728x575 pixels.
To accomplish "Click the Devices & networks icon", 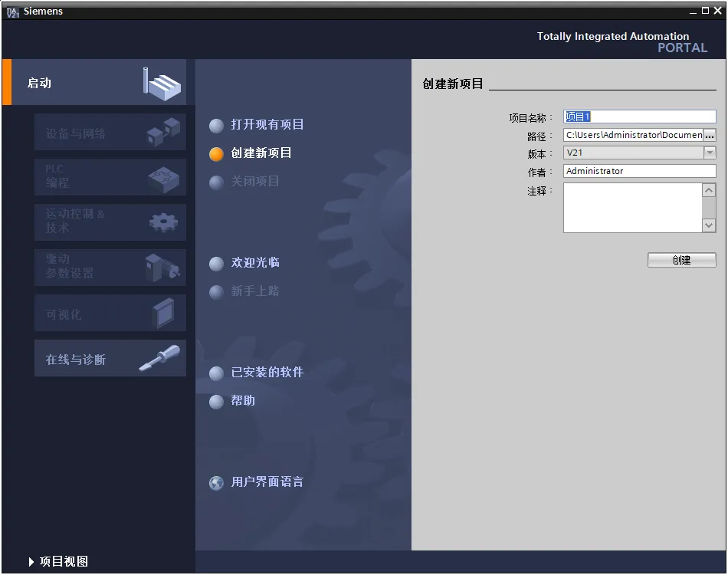I will coord(163,131).
